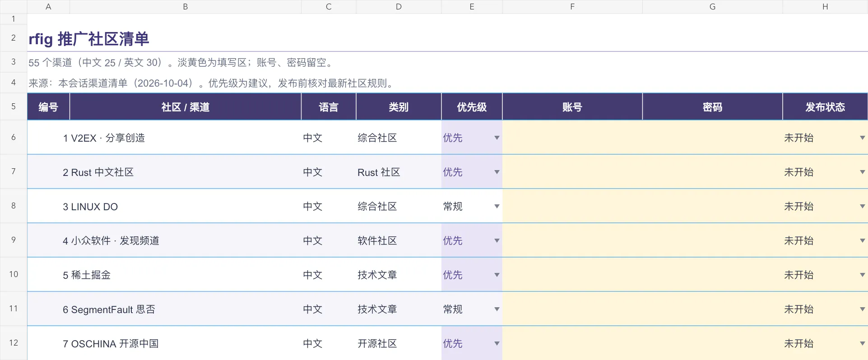Image resolution: width=868 pixels, height=360 pixels.
Task: Click the 发布状态 header cell
Action: click(825, 107)
